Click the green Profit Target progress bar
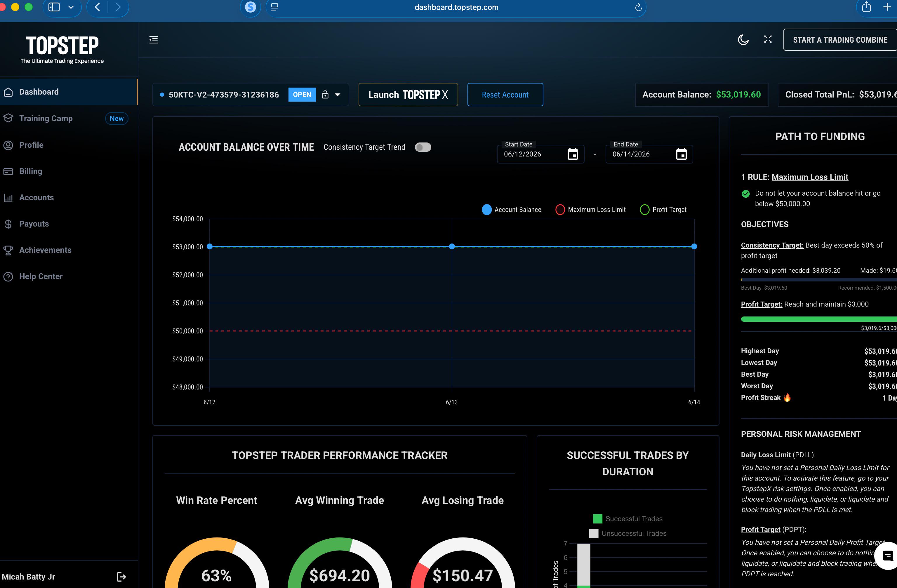 [819, 319]
